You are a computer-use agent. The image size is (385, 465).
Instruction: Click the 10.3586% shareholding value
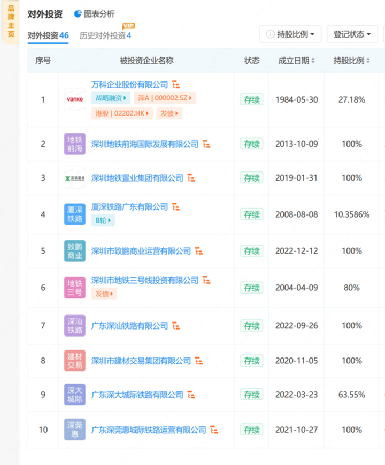pyautogui.click(x=352, y=214)
